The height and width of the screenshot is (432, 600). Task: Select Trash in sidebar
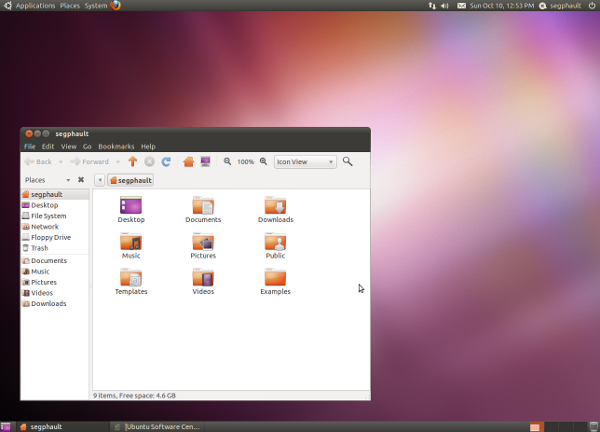click(x=55, y=248)
